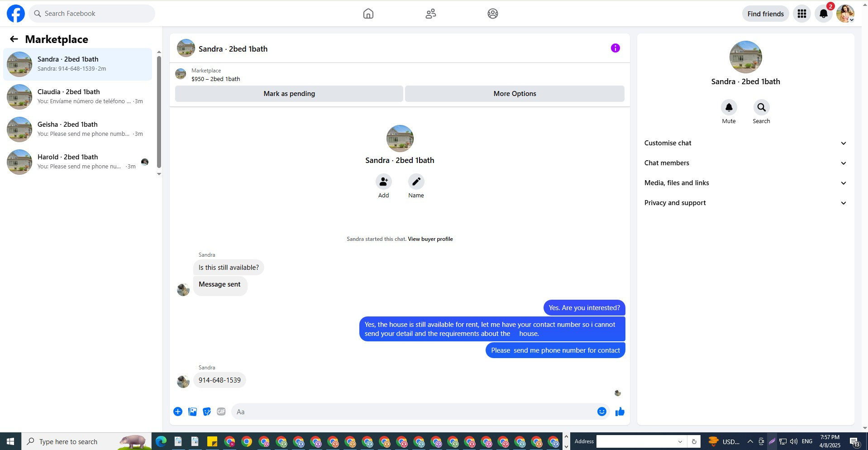
Task: Go to the Home feed icon
Action: tap(368, 14)
